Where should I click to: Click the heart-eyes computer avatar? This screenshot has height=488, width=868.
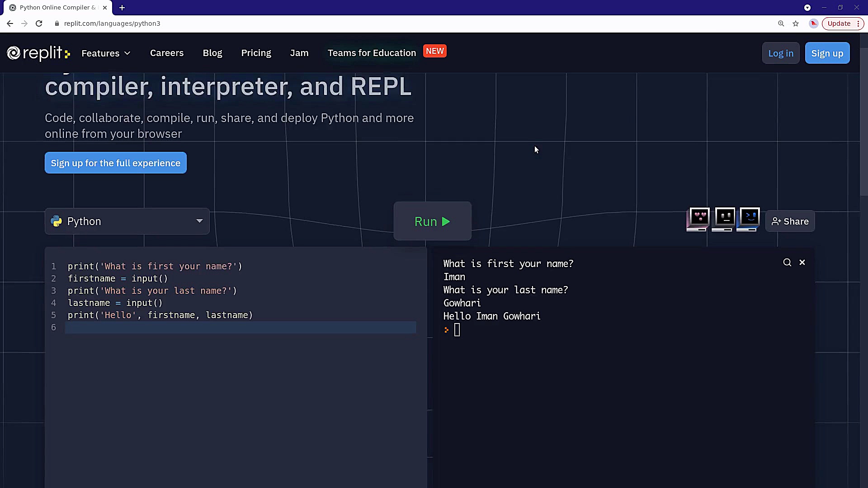(698, 220)
